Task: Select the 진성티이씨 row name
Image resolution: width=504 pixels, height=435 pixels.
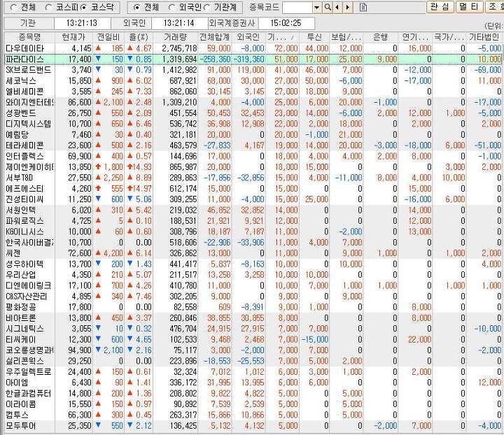Action: (24, 199)
